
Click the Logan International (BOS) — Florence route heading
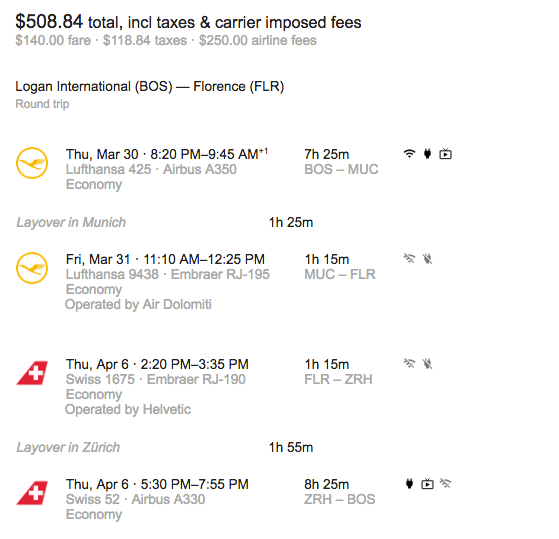[150, 87]
